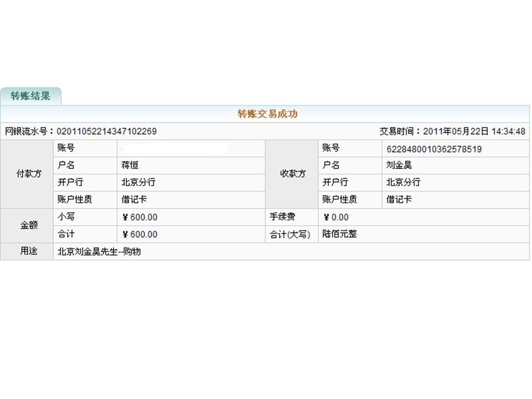Image resolution: width=532 pixels, height=399 pixels.
Task: Click the payee account number 6228480010362578519
Action: (433, 149)
